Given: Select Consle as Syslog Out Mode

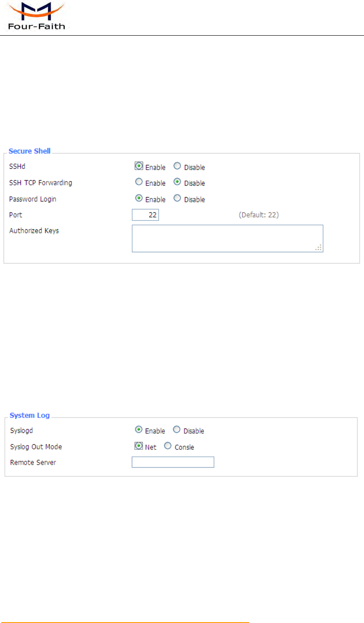Looking at the screenshot, I should [x=168, y=446].
